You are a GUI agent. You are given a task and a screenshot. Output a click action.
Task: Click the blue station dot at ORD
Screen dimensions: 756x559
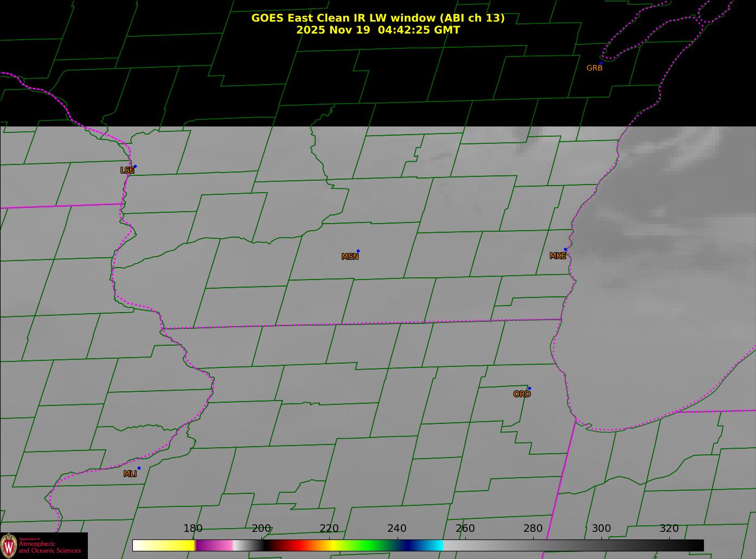pyautogui.click(x=529, y=389)
